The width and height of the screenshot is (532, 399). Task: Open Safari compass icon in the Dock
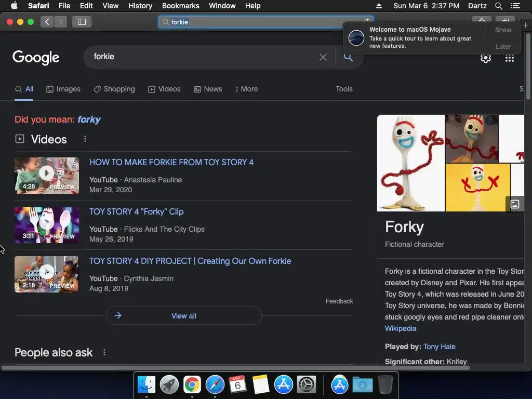click(x=215, y=385)
